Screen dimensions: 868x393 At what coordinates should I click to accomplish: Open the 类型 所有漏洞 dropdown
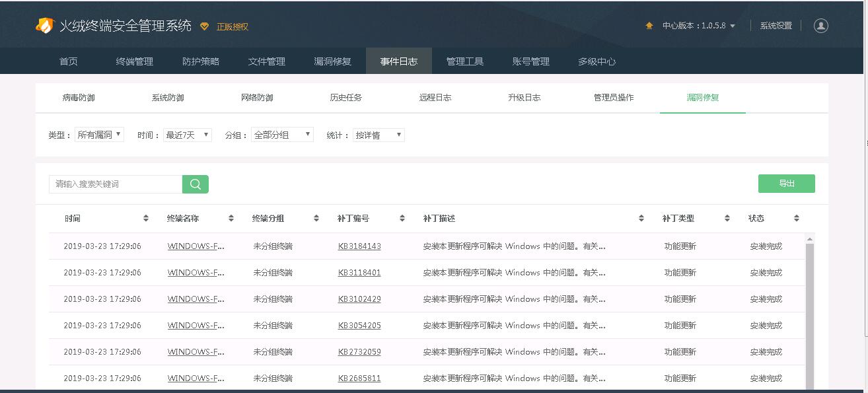tap(99, 135)
